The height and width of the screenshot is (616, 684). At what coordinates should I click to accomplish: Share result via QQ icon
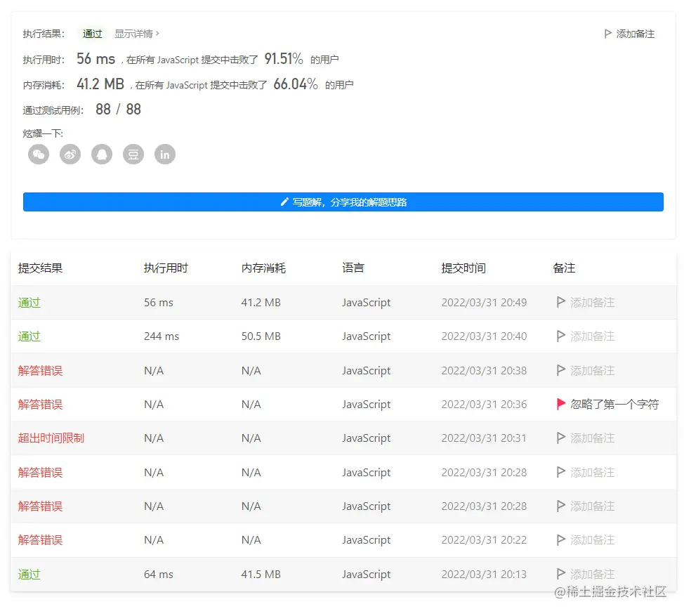click(x=102, y=155)
